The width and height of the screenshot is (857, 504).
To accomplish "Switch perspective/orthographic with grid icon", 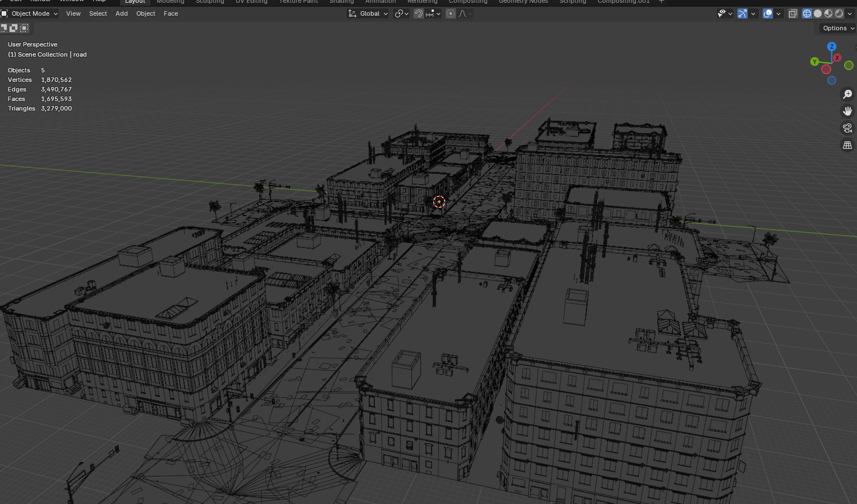I will 847,145.
